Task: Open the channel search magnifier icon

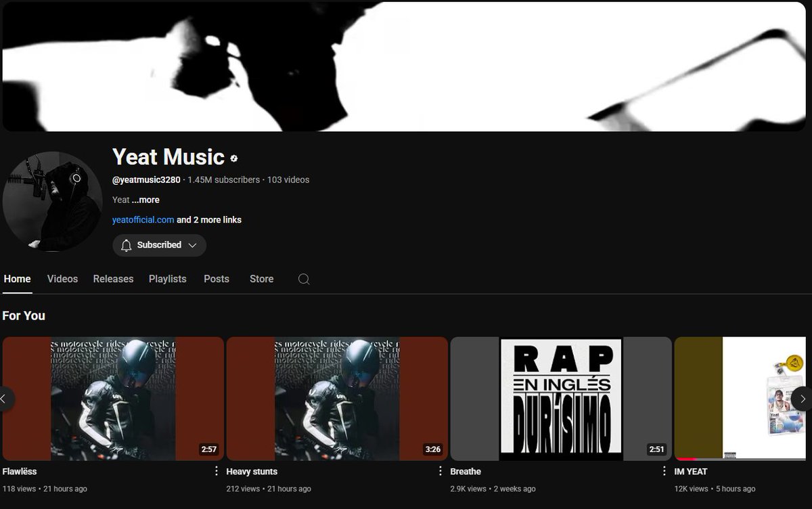Action: (304, 279)
